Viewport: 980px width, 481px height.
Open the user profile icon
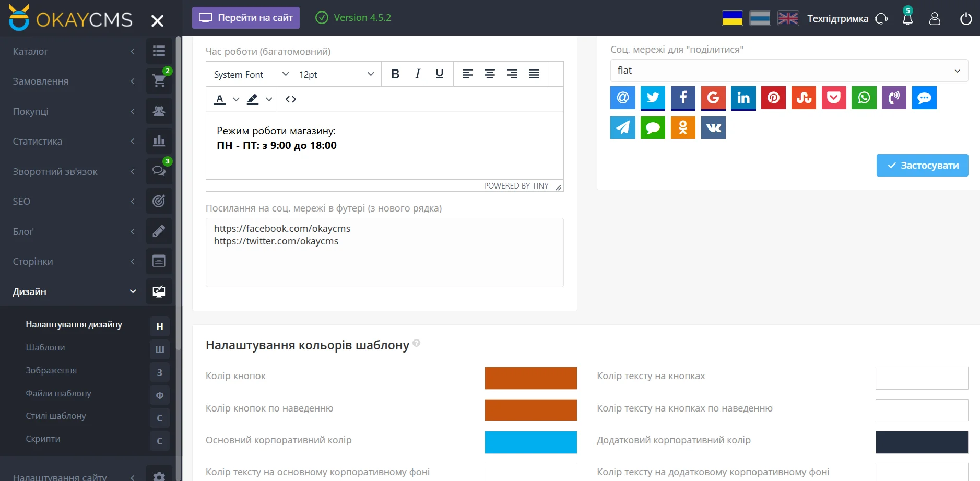[x=935, y=19]
